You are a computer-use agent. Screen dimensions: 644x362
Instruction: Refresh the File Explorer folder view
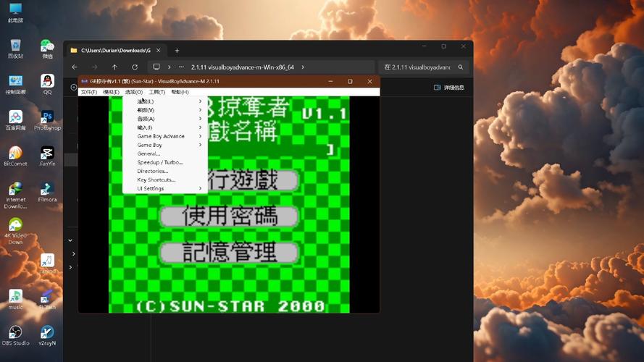[135, 67]
